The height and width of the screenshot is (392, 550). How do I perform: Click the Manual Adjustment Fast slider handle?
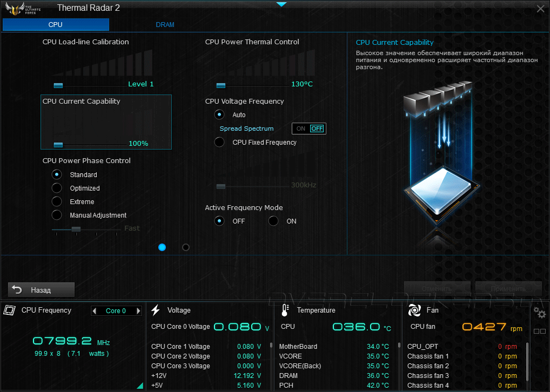[x=76, y=229]
